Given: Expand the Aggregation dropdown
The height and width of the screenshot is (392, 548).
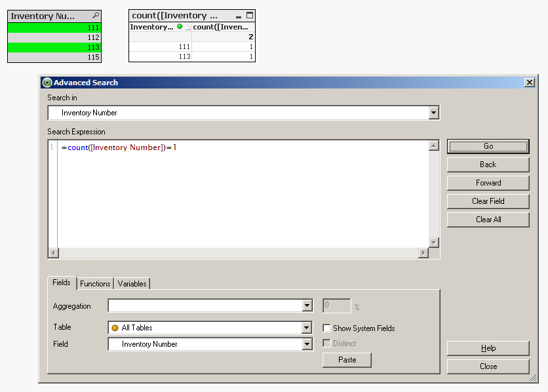Looking at the screenshot, I should point(307,306).
